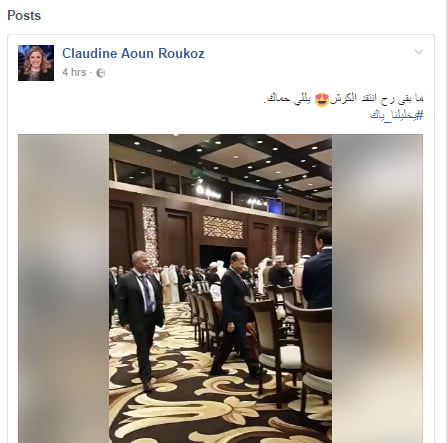Click the Posts section heading

tap(24, 15)
